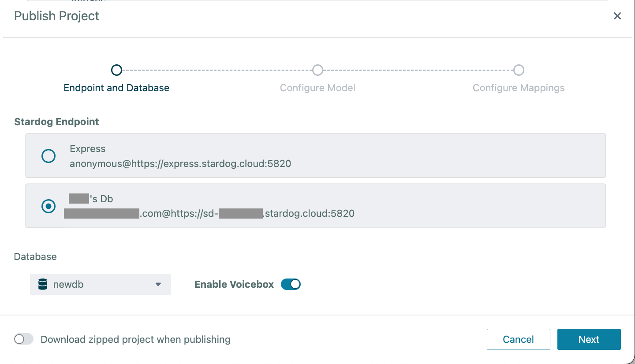Select the 's Db endpoint radio button
The height and width of the screenshot is (364, 635).
click(x=49, y=206)
